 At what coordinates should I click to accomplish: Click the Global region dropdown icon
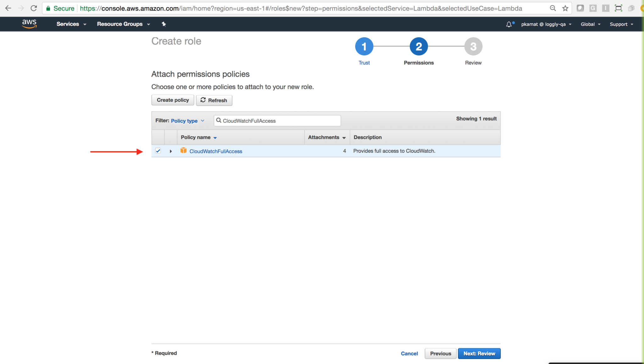(x=600, y=24)
